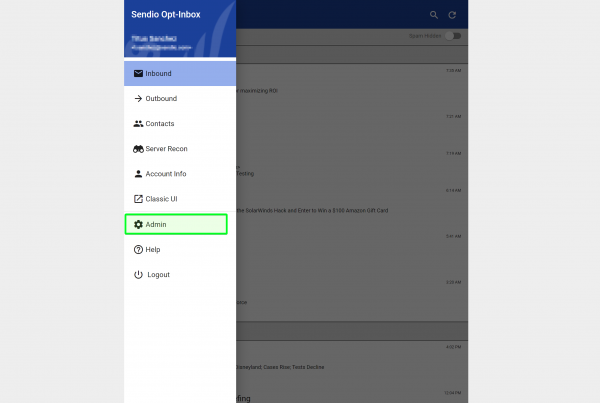Open Outbound in the side menu
The image size is (600, 403).
tap(180, 99)
